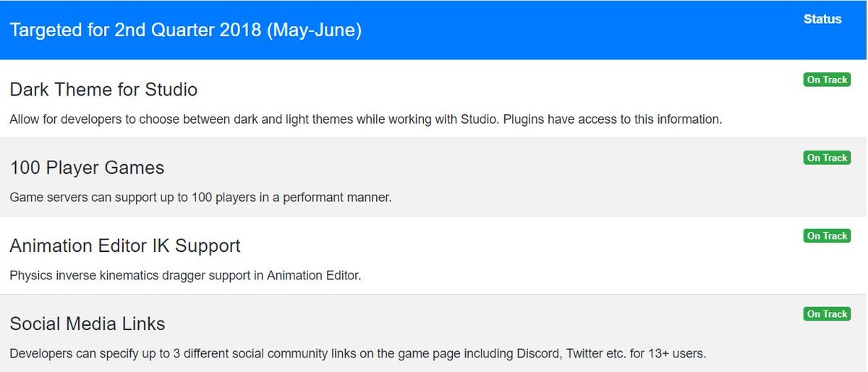Click the On Track badge for Dark Theme

(x=827, y=80)
